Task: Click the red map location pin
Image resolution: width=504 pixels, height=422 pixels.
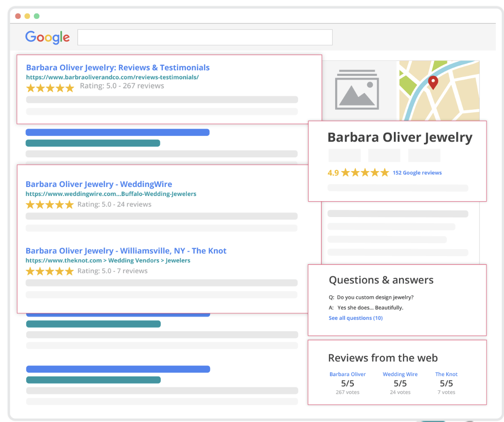Action: click(433, 83)
